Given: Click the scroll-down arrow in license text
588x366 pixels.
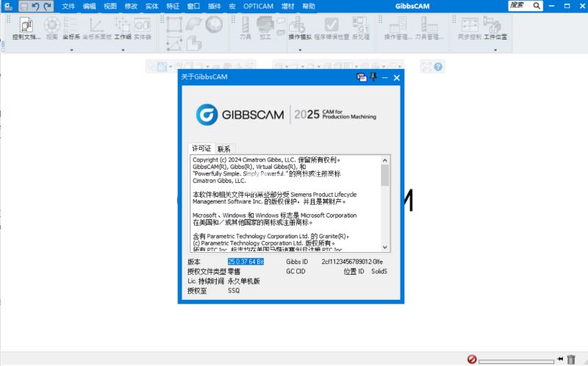Looking at the screenshot, I should [x=384, y=247].
